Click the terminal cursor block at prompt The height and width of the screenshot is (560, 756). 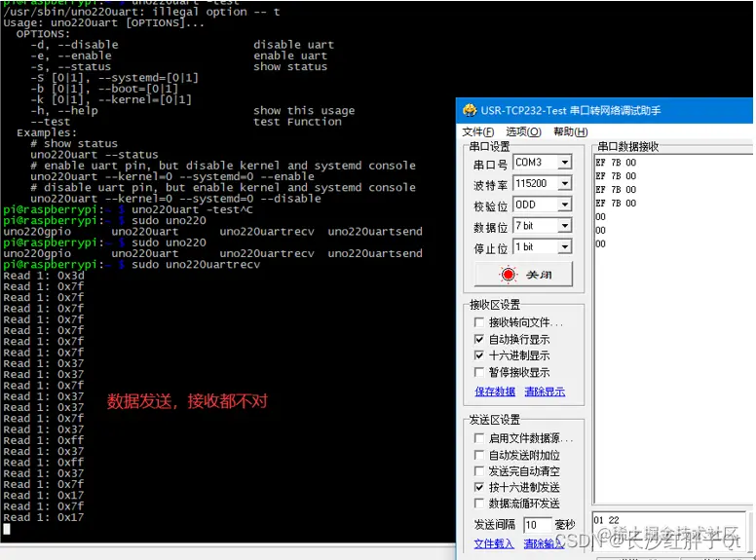coord(6,529)
